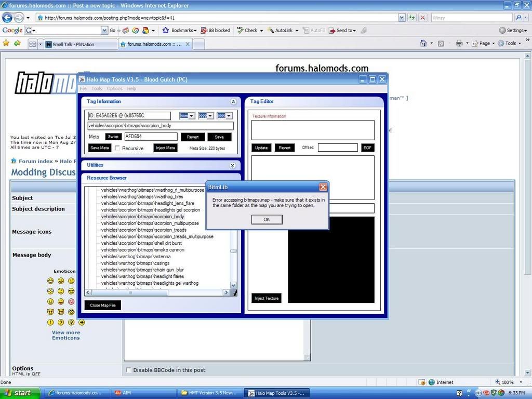Screen dimensions: 532x399
Task: Open the Google toolbar search dropdown
Action: [104, 31]
